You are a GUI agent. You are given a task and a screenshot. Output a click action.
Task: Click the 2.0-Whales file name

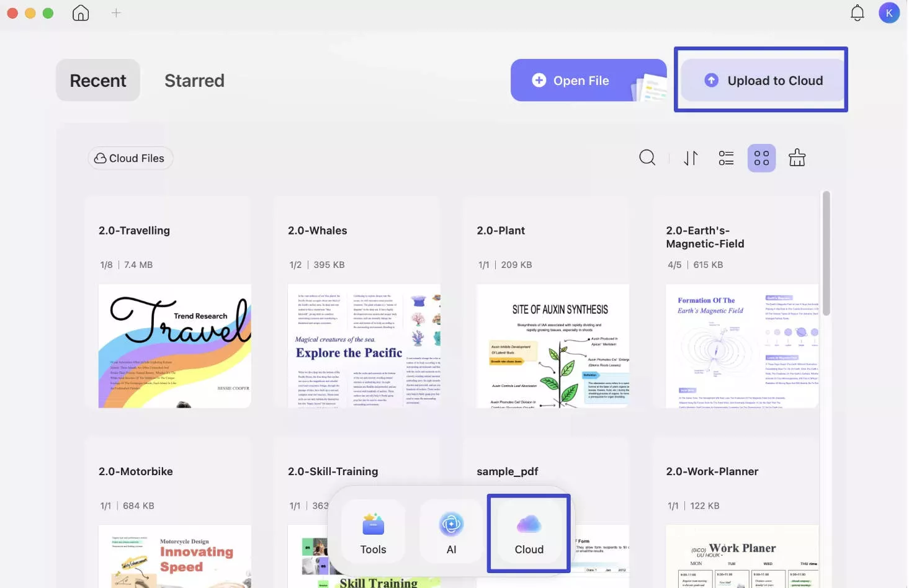(318, 231)
